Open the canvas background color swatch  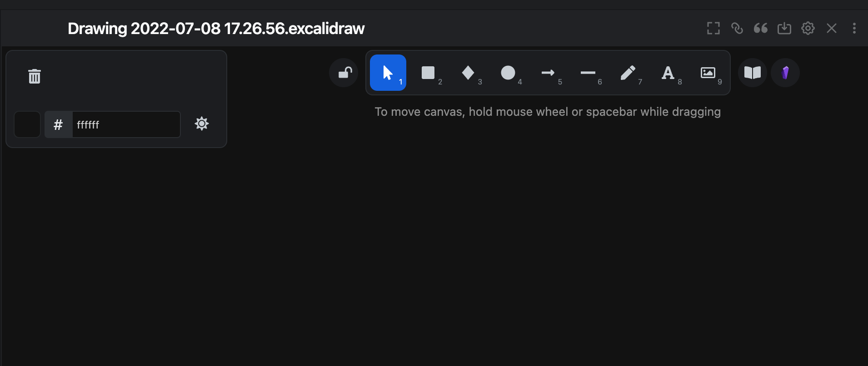click(27, 124)
